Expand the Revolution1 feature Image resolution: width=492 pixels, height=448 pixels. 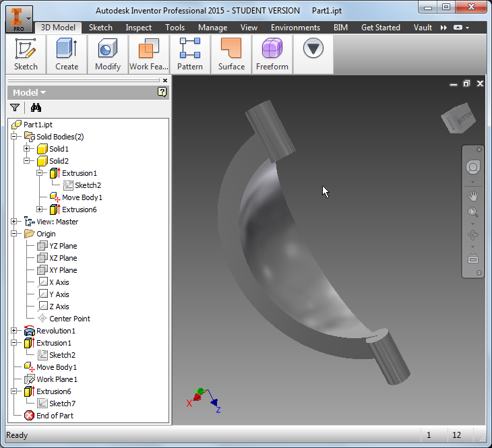(13, 330)
